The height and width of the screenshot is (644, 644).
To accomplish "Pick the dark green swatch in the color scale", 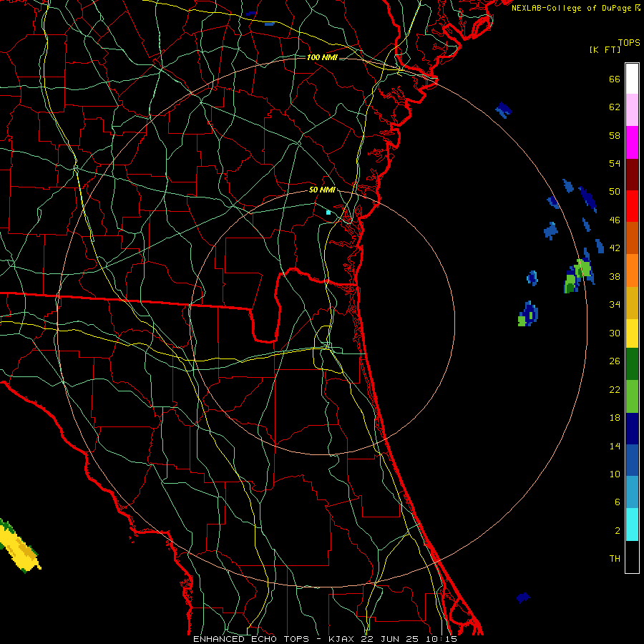I will (632, 364).
